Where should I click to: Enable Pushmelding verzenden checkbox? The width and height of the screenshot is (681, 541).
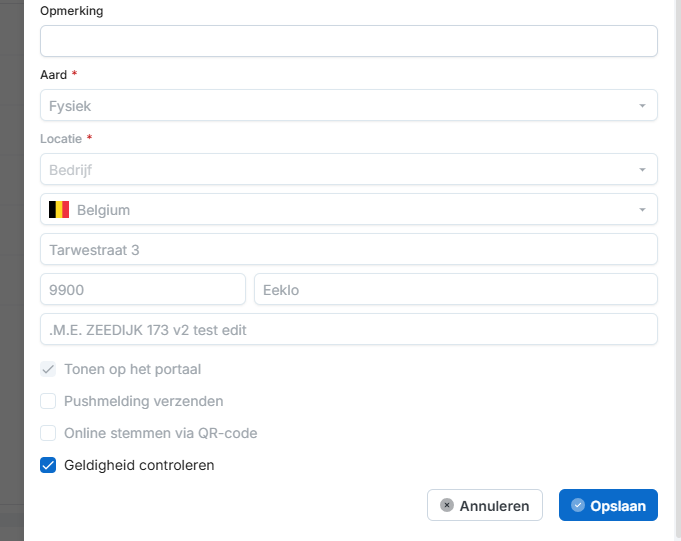click(48, 401)
